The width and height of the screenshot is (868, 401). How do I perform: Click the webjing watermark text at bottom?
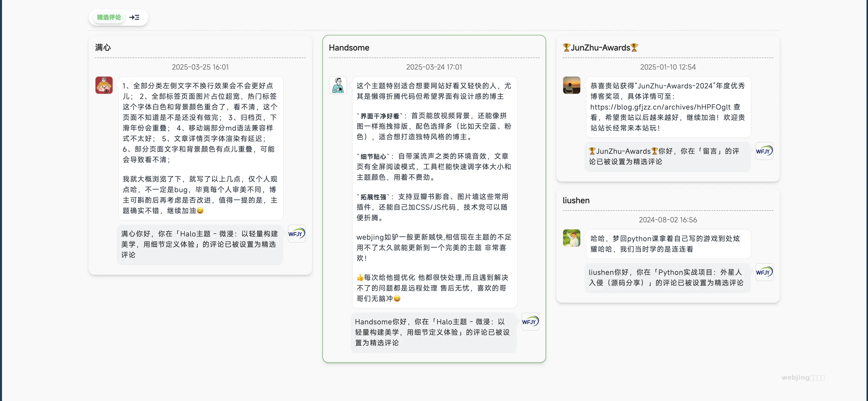(x=803, y=377)
